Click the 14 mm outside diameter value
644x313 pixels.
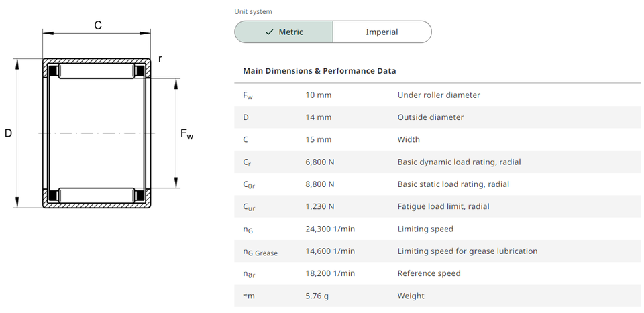(319, 117)
